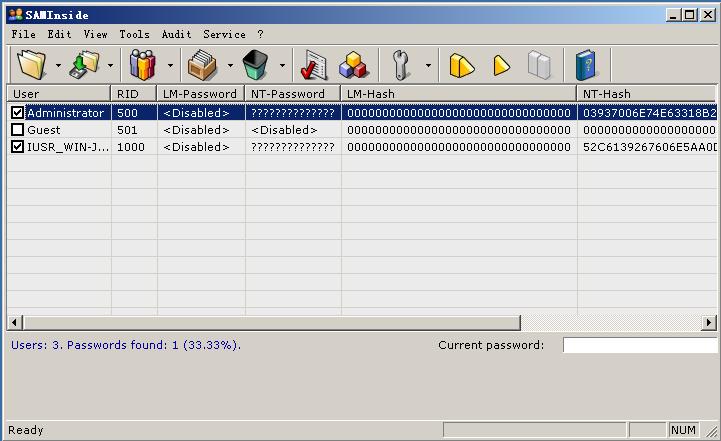Screen dimensions: 721x441
Task: Sort by the NT-Hash column header
Action: click(647, 94)
